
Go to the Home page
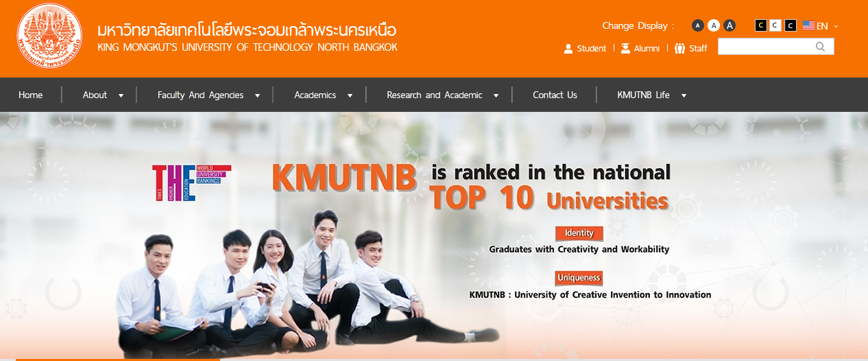click(x=31, y=95)
